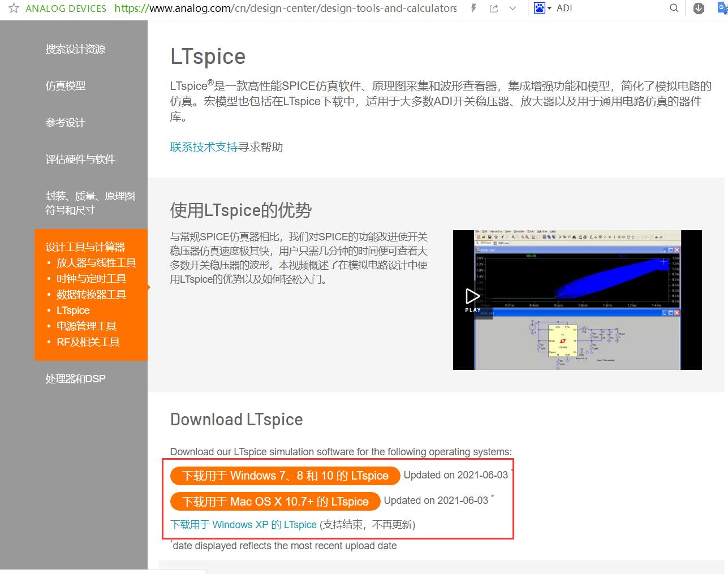Viewport: 728px width, 574px height.
Task: Open 数据转换器工具 submenu link
Action: pos(91,295)
